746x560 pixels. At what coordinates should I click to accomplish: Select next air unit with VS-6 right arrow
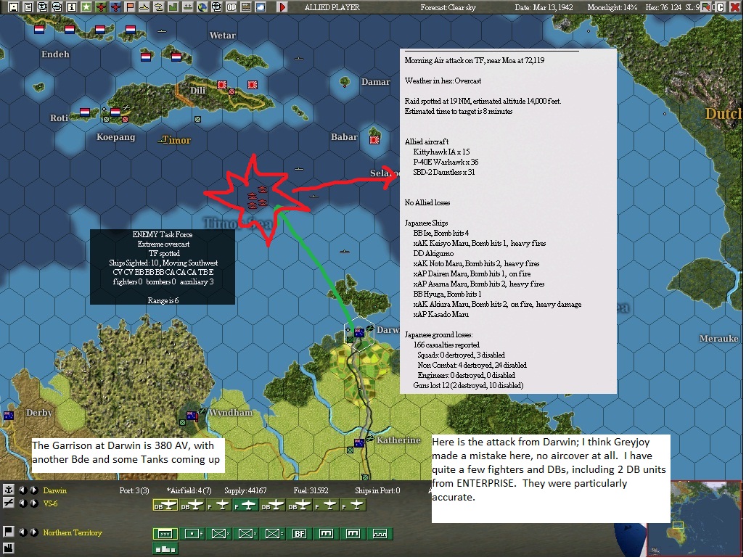34,503
